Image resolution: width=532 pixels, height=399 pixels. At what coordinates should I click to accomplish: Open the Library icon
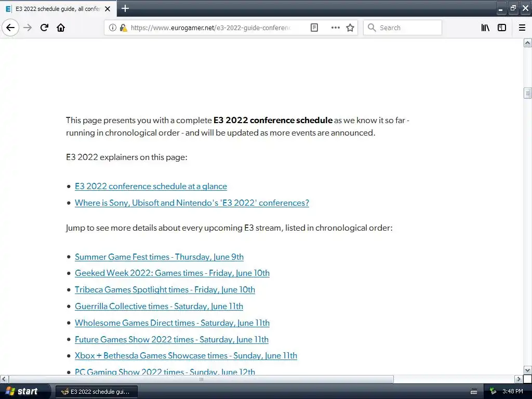tap(486, 28)
